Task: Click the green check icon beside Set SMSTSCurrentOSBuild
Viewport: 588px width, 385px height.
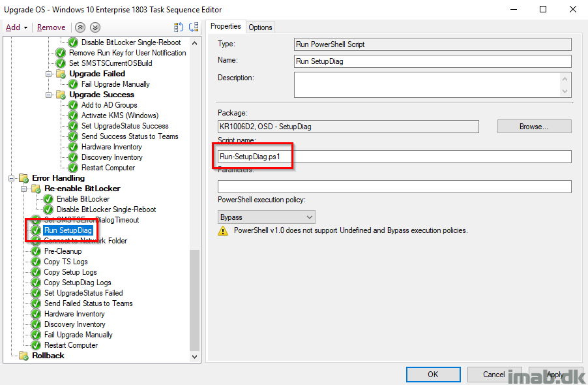Action: point(61,63)
